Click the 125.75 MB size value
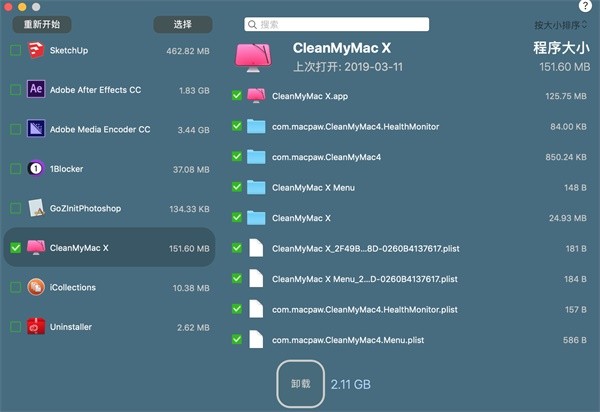The image size is (600, 412). tap(566, 96)
